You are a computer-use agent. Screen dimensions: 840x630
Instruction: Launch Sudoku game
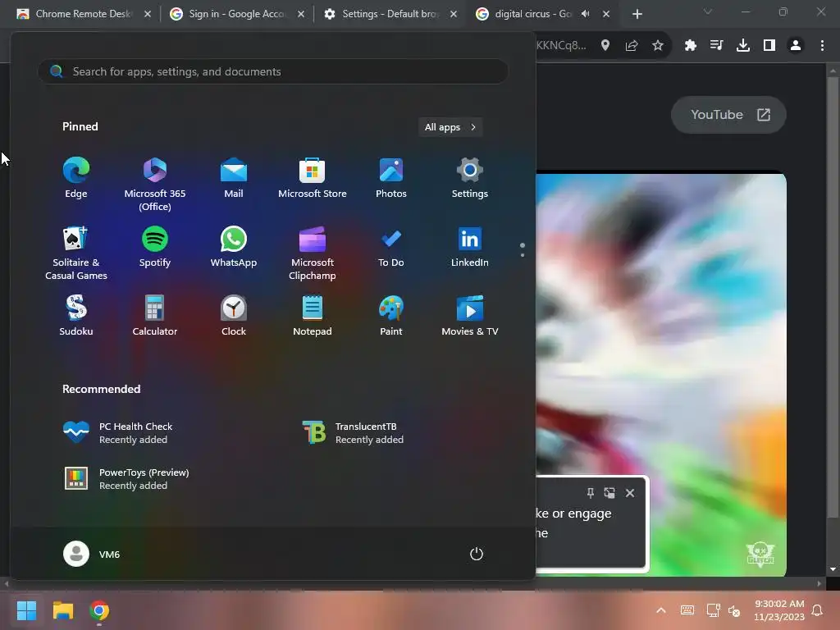point(76,316)
